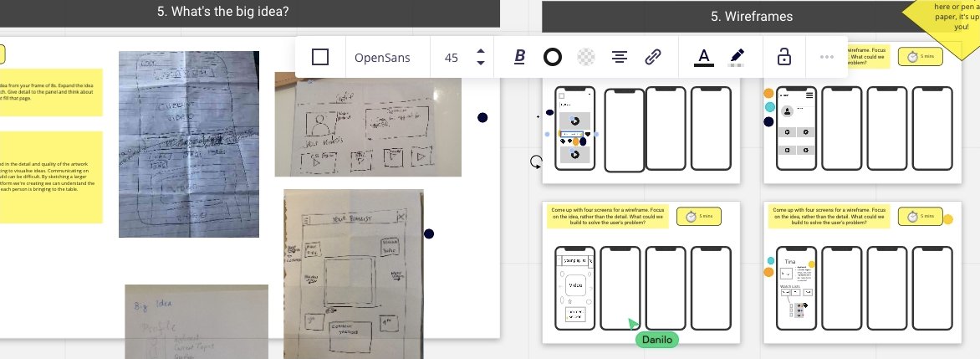Open the border style circle option
980x359 pixels.
click(x=553, y=58)
